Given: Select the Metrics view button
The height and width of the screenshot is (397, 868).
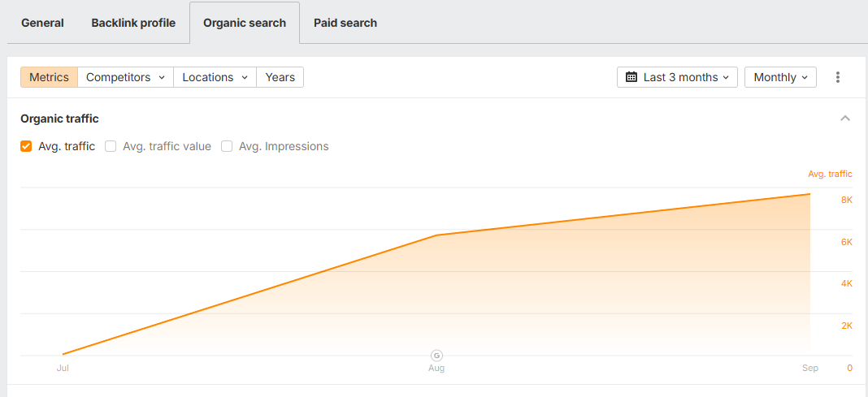Looking at the screenshot, I should (50, 77).
